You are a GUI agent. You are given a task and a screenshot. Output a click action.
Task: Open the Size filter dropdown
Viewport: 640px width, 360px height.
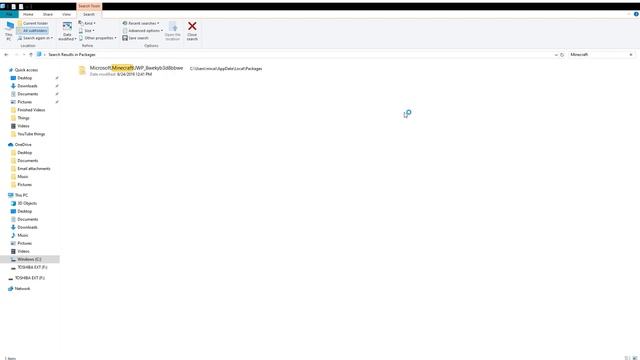point(87,31)
